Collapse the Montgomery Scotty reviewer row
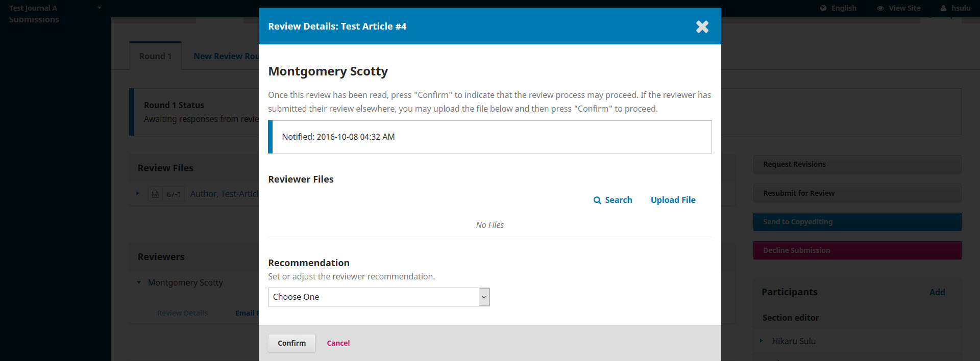This screenshot has width=980, height=361. pos(139,282)
